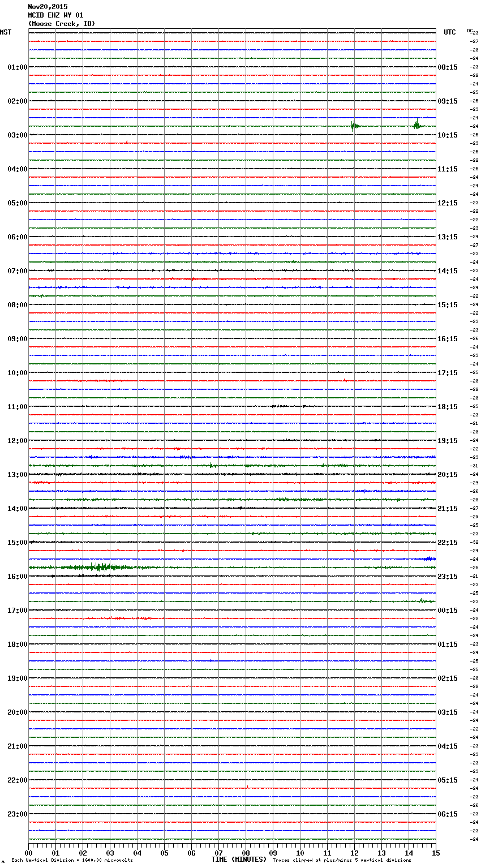Click the UTC time zone header
This screenshot has width=481, height=868.
pos(449,32)
